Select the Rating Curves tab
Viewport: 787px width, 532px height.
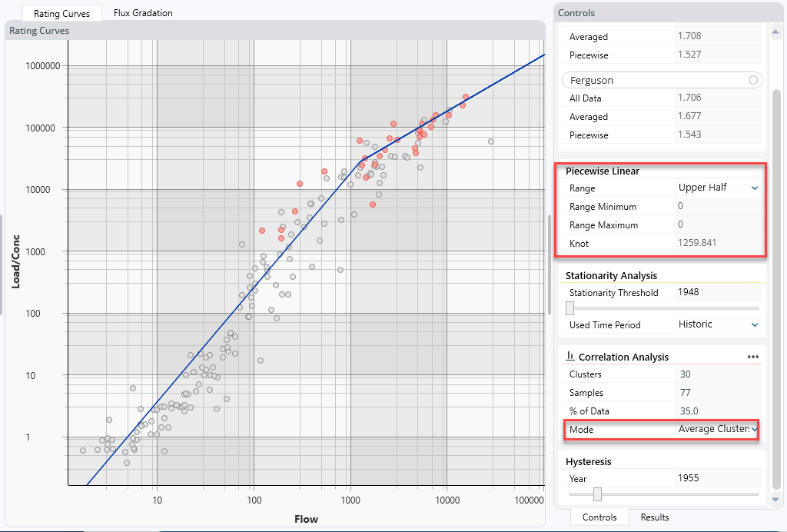pos(61,14)
